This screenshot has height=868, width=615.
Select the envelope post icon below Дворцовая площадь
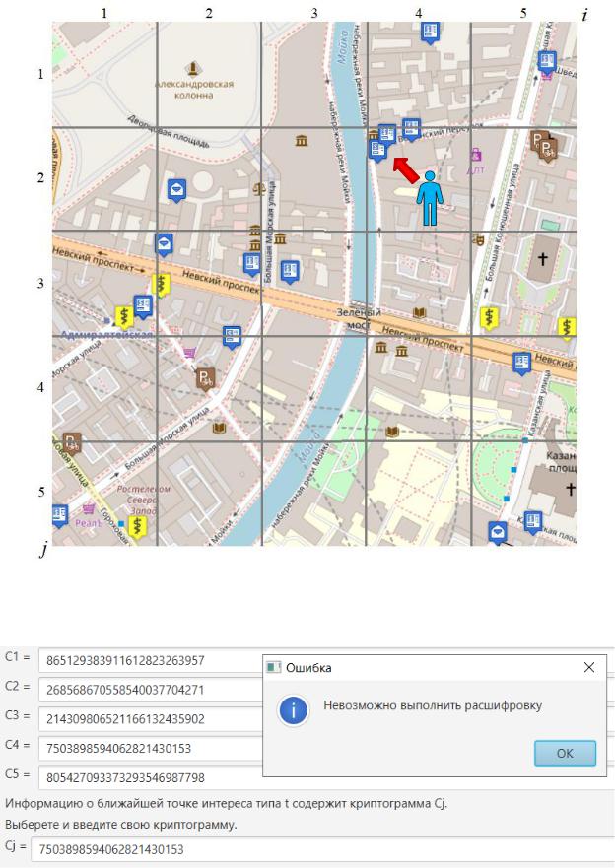[176, 191]
